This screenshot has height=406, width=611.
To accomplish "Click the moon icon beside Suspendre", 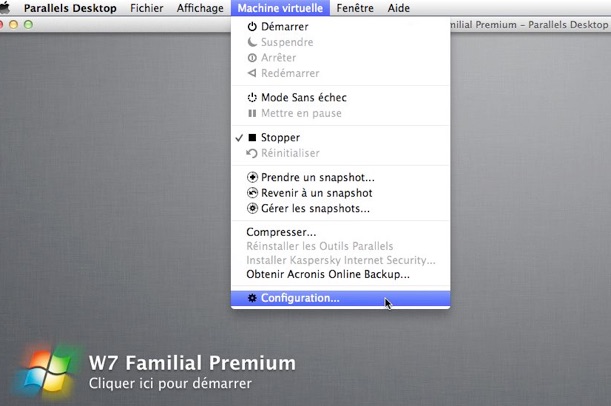I will pos(252,42).
